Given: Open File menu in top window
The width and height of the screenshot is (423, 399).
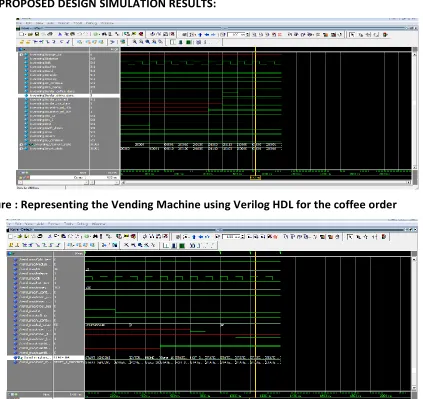Looking at the screenshot, I should 19,23.
